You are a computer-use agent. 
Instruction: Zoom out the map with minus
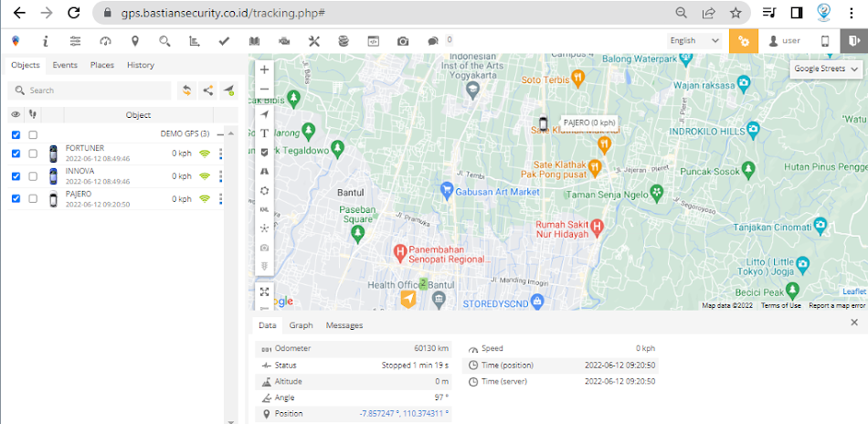pyautogui.click(x=265, y=90)
